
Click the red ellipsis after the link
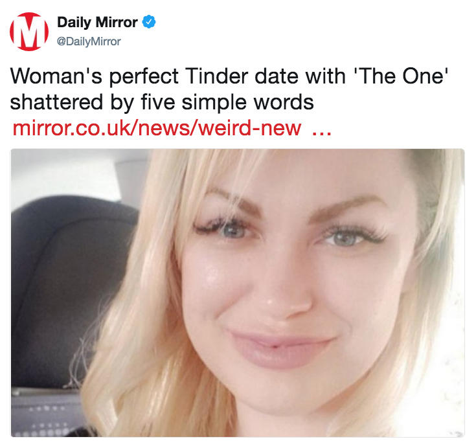322,128
